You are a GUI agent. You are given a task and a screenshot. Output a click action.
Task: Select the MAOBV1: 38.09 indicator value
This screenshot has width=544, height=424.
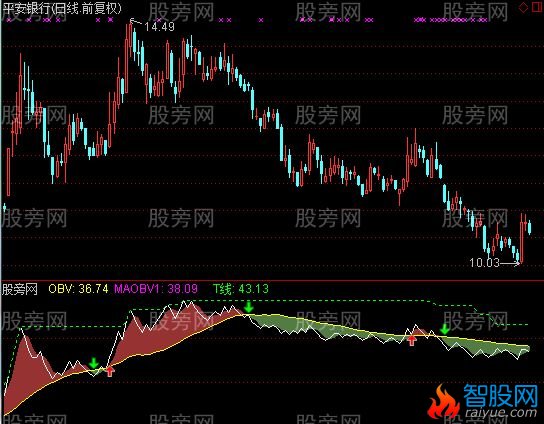156,289
